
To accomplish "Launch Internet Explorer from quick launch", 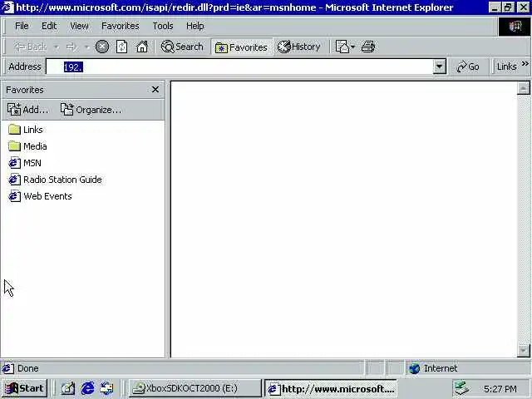I will coord(87,389).
